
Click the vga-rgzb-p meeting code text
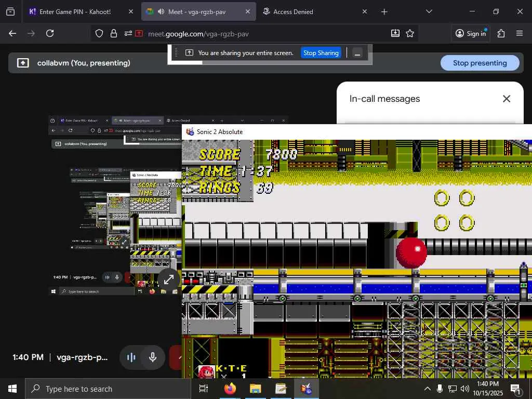[x=82, y=357]
